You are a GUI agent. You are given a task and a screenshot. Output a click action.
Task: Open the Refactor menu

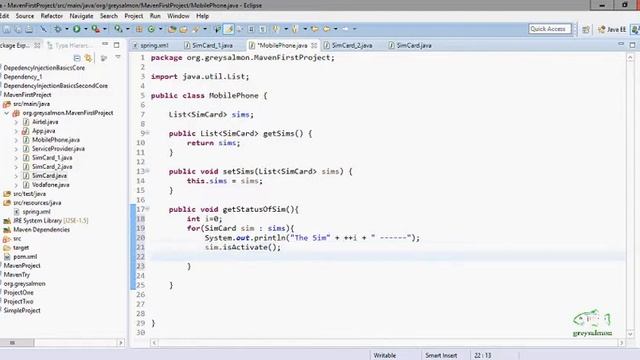(x=51, y=16)
